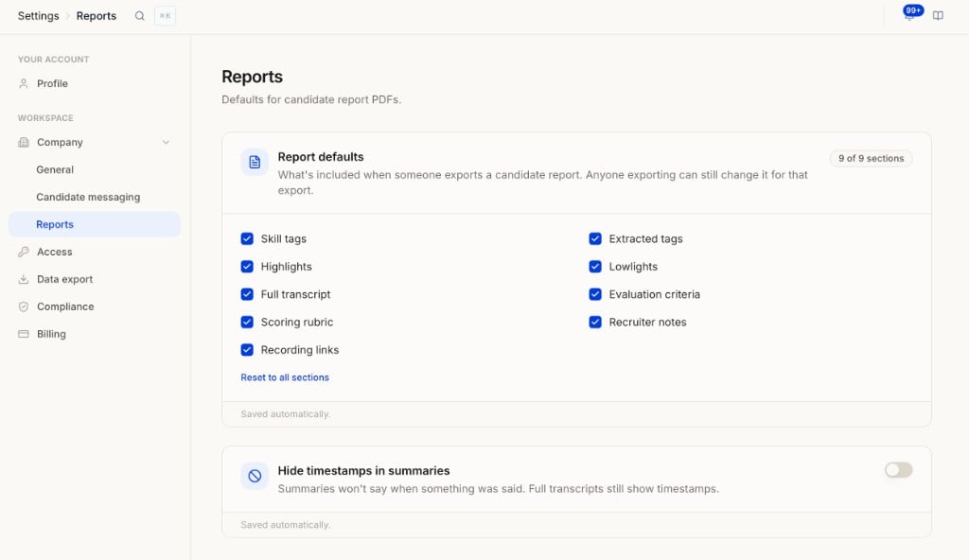Uncheck the Scoring rubric checkbox

coord(247,322)
